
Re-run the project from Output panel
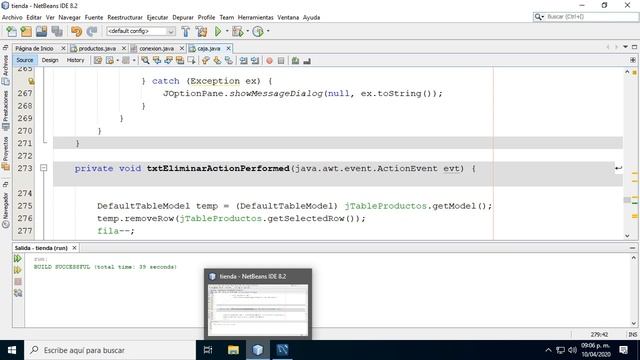[18, 258]
